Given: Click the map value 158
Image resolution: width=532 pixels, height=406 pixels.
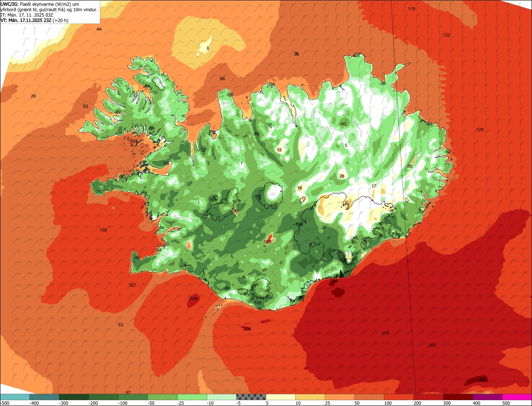Looking at the screenshot, I should 103,230.
